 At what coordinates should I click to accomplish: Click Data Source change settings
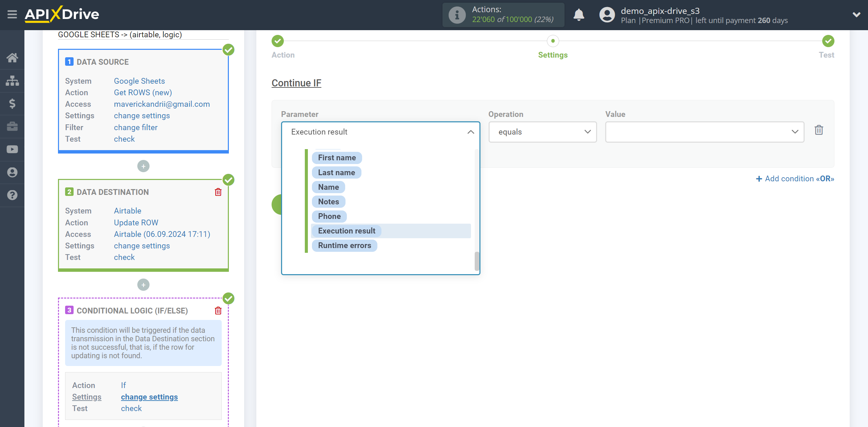point(142,116)
